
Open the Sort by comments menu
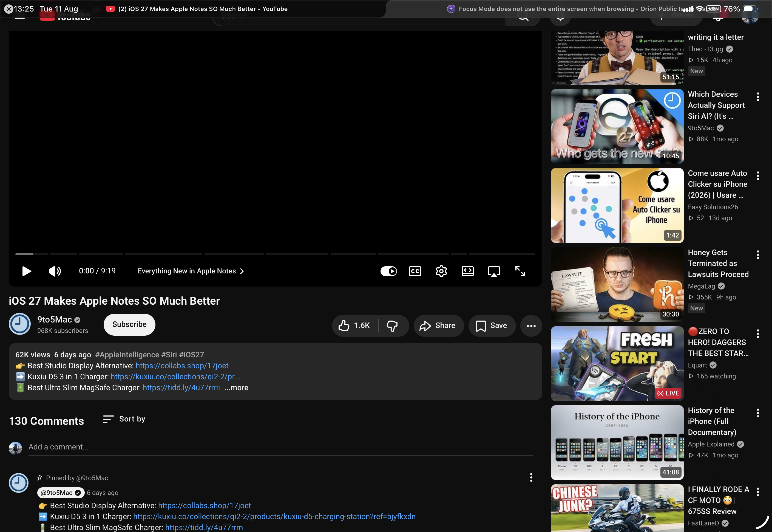tap(124, 419)
